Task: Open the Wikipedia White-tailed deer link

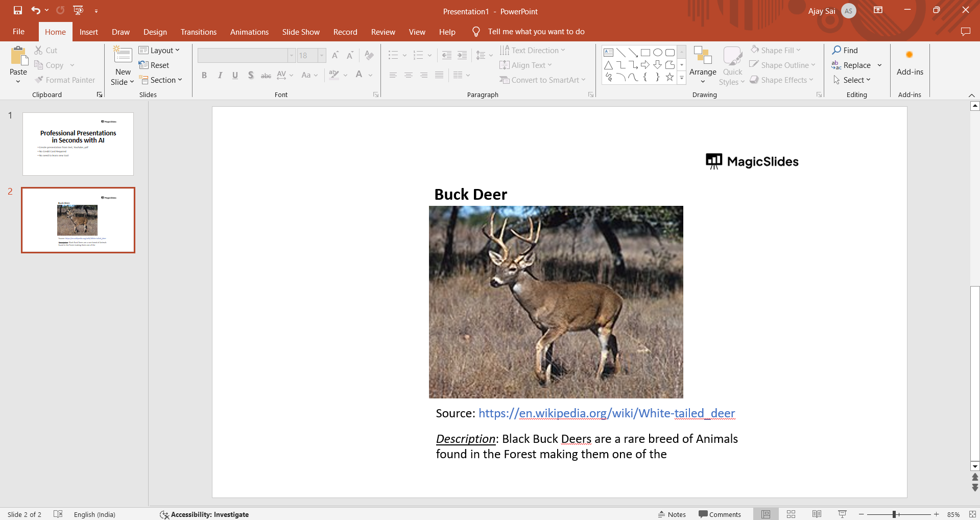Action: pos(606,413)
